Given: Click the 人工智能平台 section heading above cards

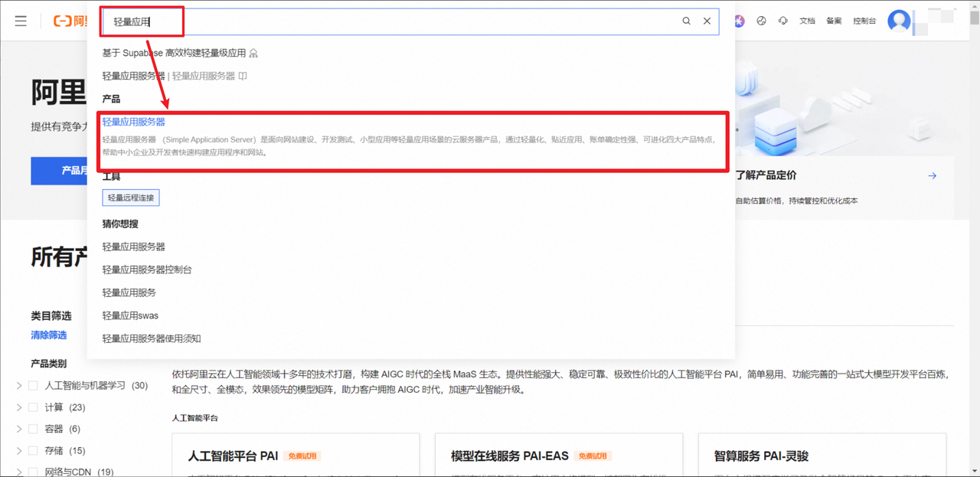Looking at the screenshot, I should [x=195, y=418].
